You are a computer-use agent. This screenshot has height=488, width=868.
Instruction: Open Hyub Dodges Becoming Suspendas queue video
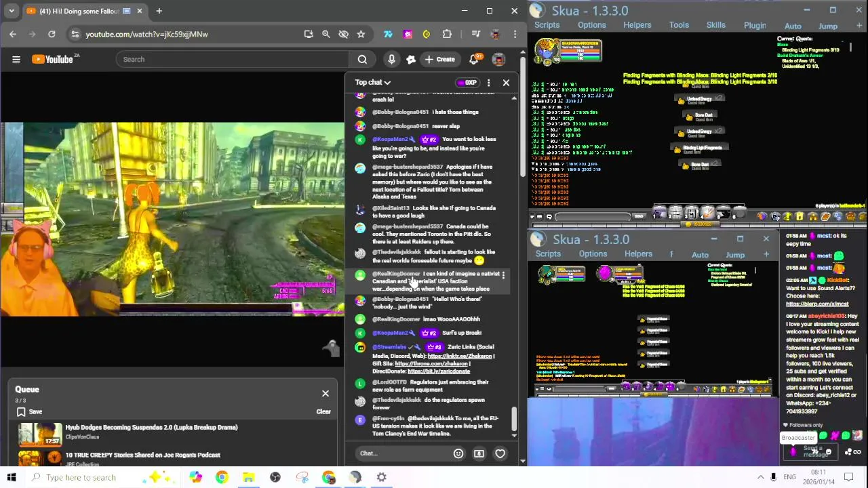[151, 428]
